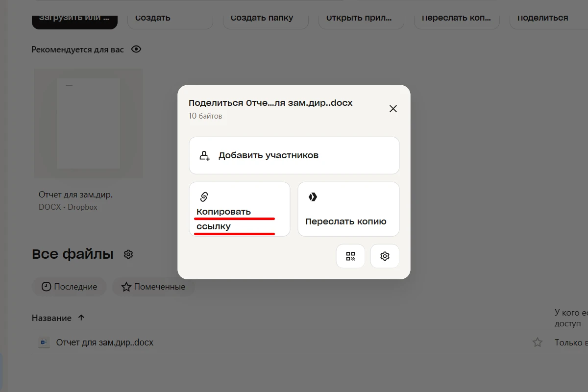This screenshot has width=588, height=392.
Task: Close the share dialog
Action: (393, 109)
